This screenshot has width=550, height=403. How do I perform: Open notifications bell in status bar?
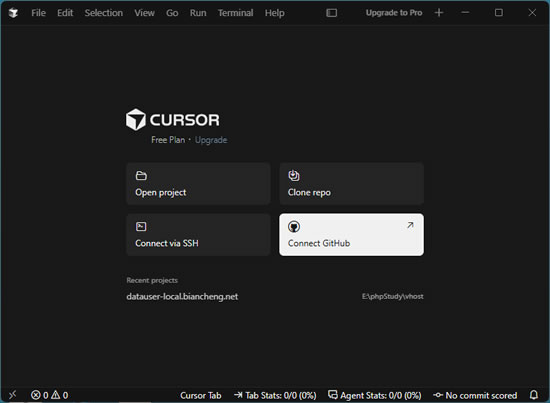coord(534,395)
